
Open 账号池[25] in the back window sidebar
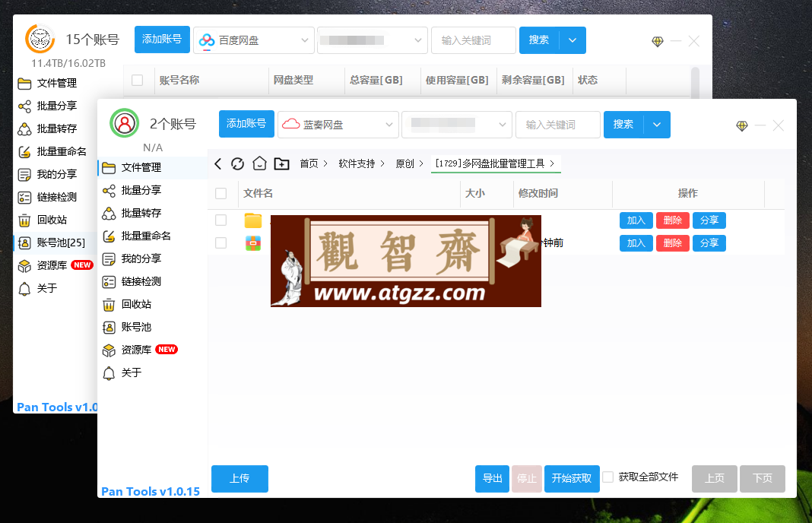tap(56, 242)
